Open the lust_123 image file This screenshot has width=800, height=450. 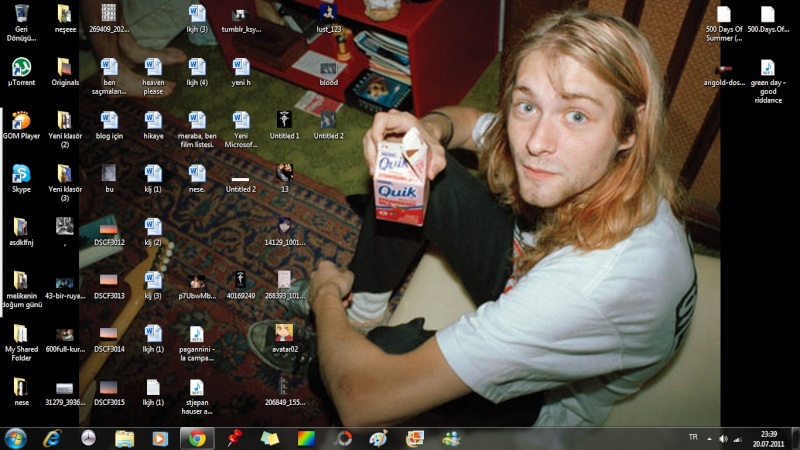point(328,19)
